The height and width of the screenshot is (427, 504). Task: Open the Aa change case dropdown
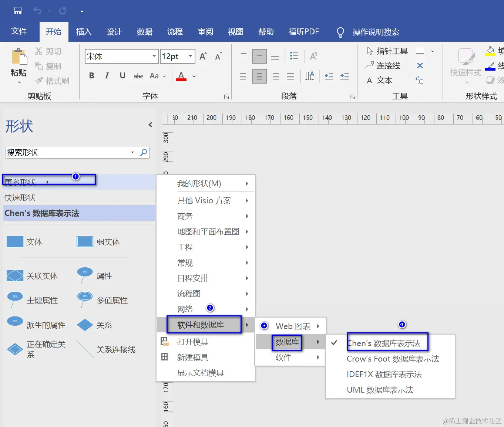(158, 76)
